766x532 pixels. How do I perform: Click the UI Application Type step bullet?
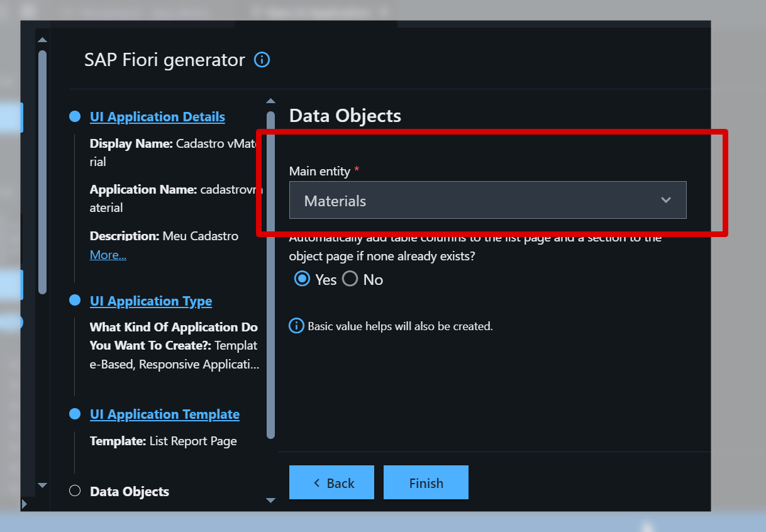[x=75, y=300]
